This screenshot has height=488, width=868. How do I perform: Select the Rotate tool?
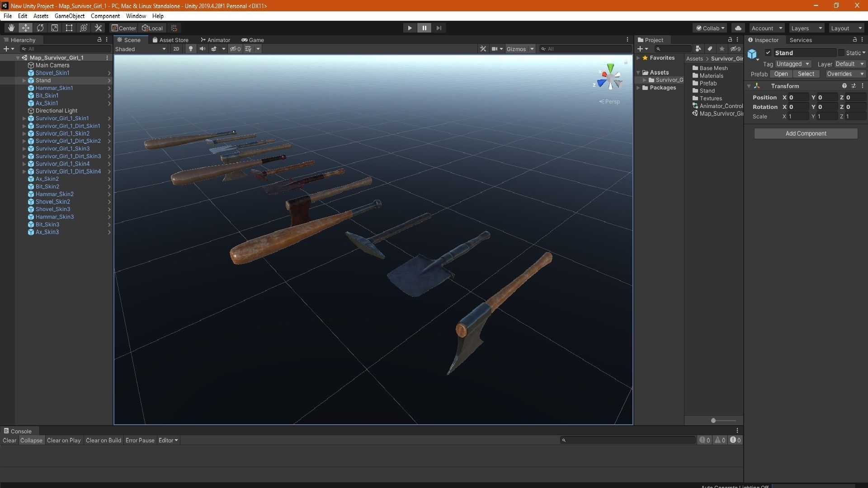click(40, 28)
